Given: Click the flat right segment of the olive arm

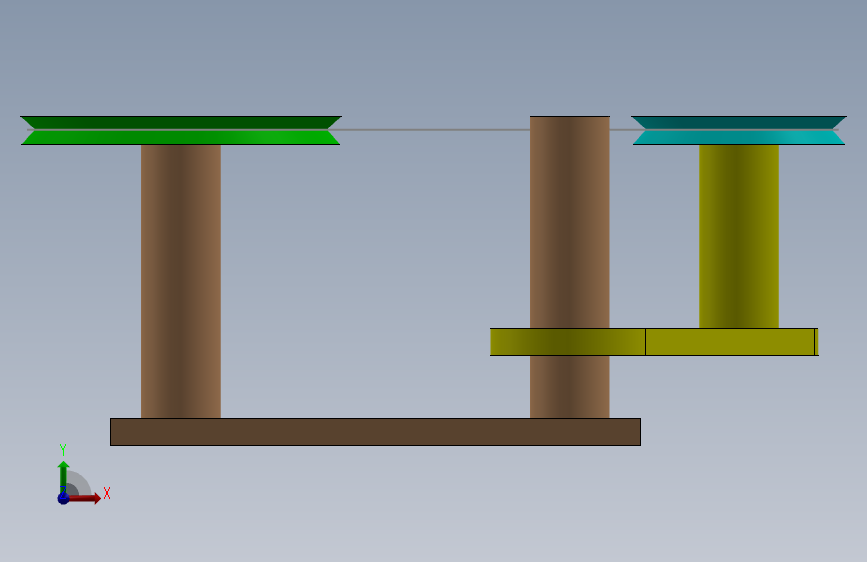Looking at the screenshot, I should click(730, 342).
